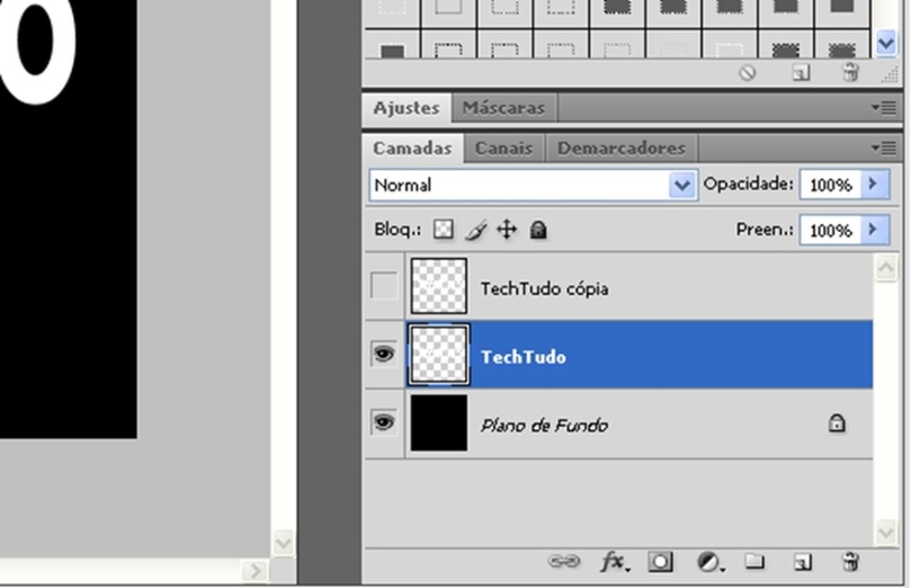Image resolution: width=910 pixels, height=588 pixels.
Task: Click the Opacidade 100% value field
Action: [x=830, y=185]
